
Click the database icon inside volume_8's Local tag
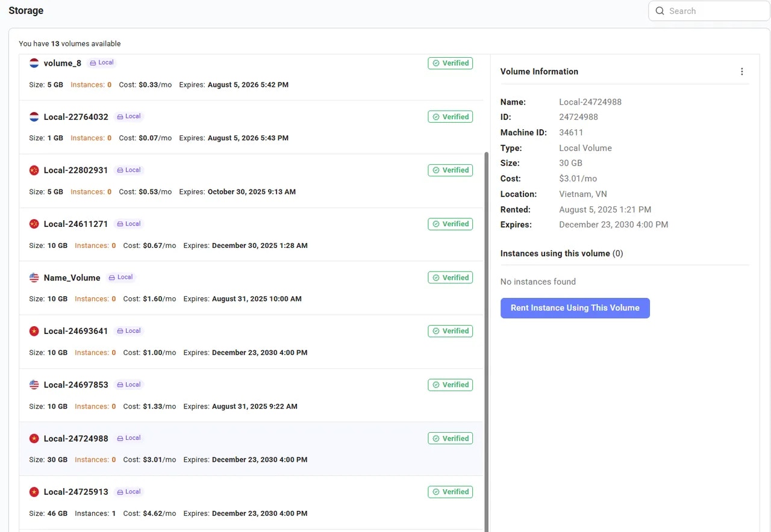click(93, 62)
